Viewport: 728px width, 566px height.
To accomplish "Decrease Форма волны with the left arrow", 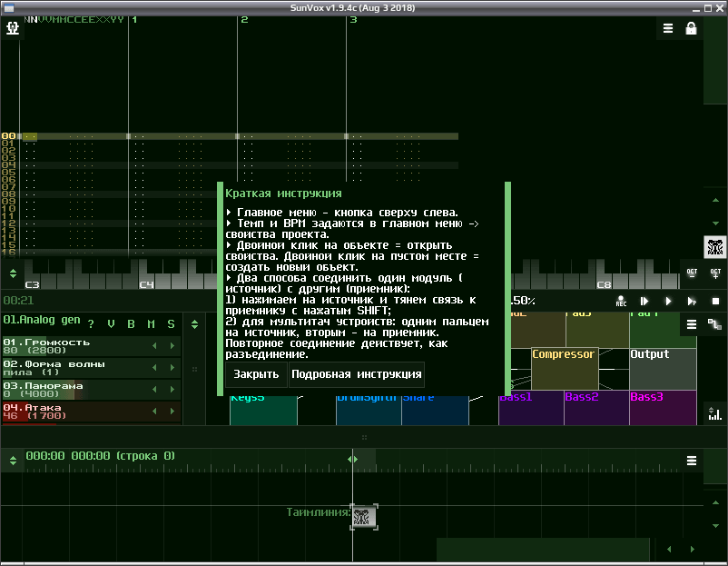I will point(154,368).
